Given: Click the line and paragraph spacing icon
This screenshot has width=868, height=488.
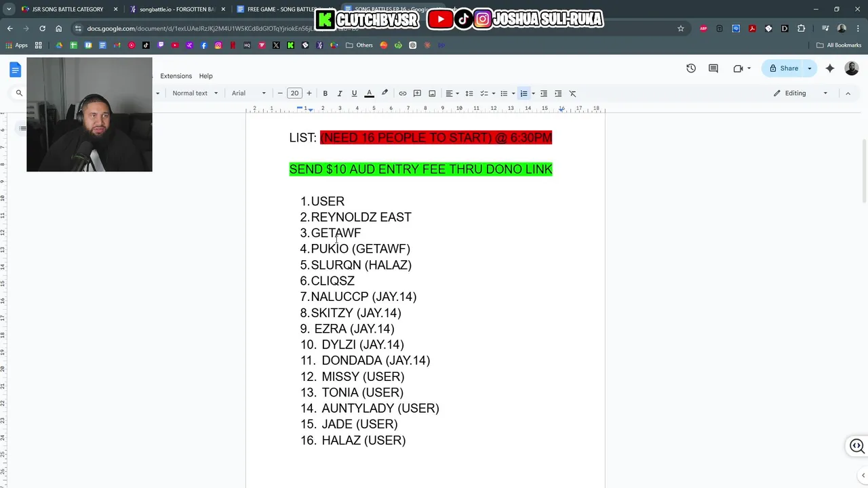Looking at the screenshot, I should coord(469,94).
